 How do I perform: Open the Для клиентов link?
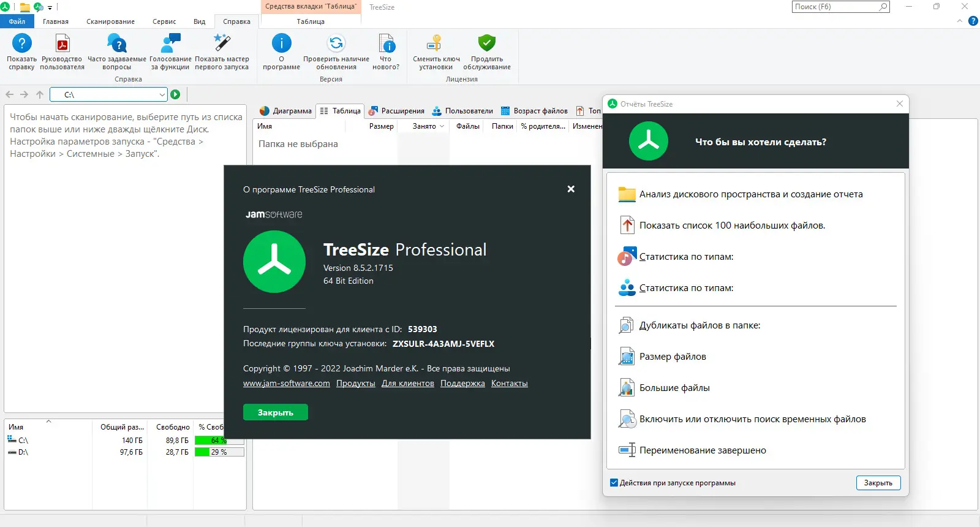(x=408, y=384)
